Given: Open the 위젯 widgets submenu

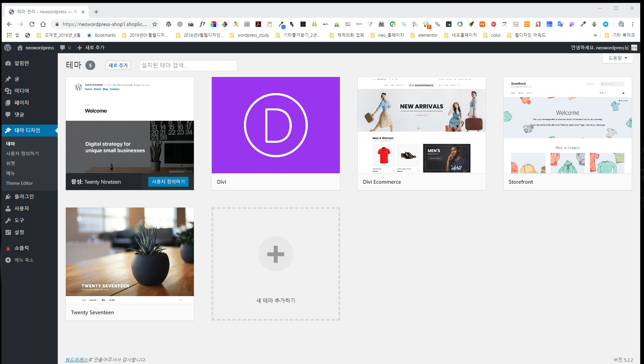Looking at the screenshot, I should click(10, 163).
